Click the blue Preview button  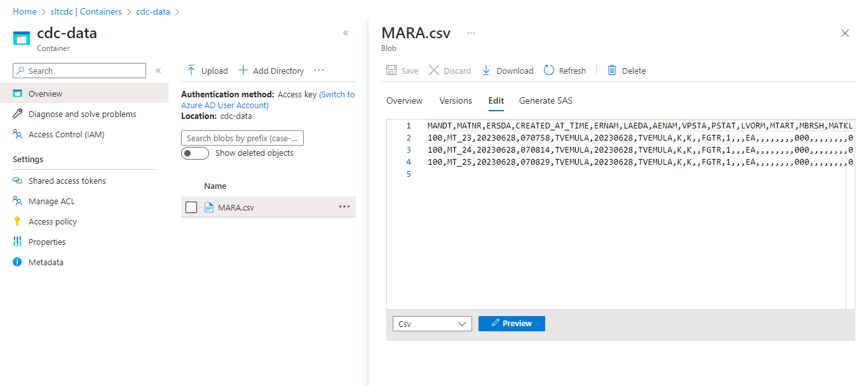[x=512, y=324]
